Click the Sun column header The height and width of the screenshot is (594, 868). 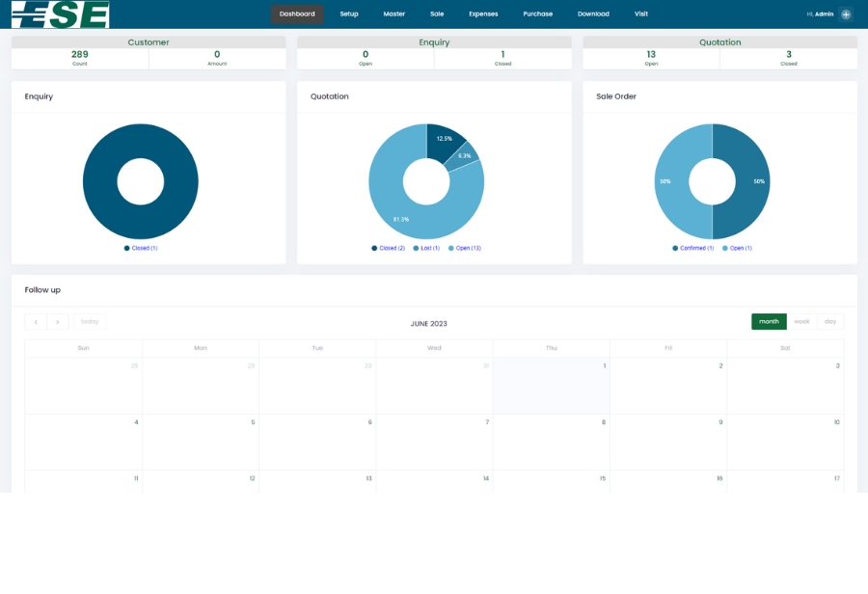click(84, 348)
